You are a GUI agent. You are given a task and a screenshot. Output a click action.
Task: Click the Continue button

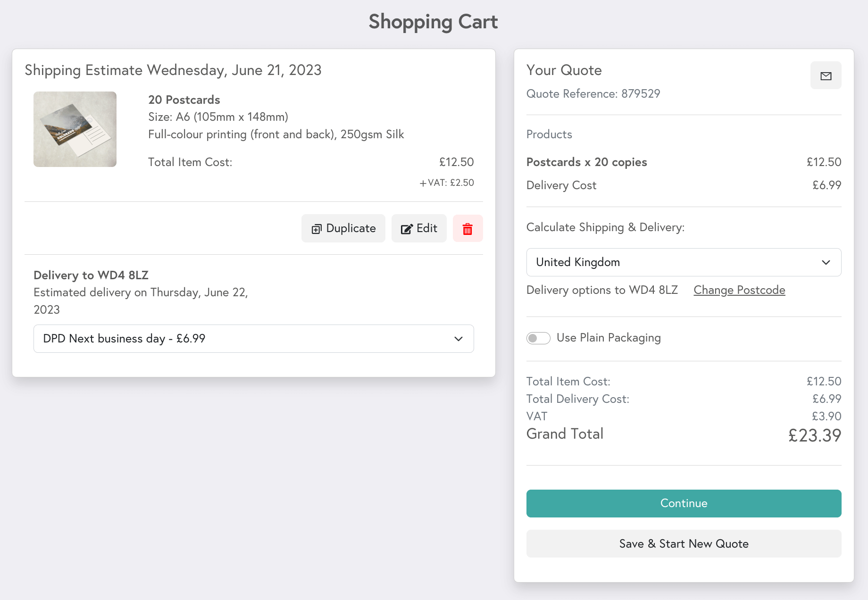tap(683, 503)
